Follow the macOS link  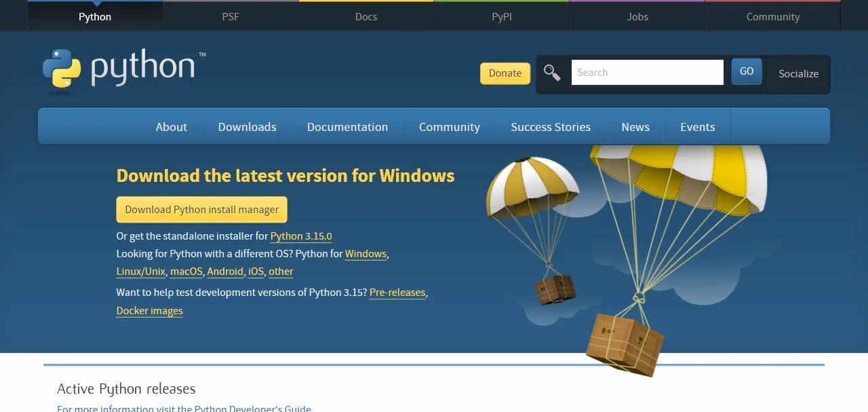pyautogui.click(x=186, y=271)
